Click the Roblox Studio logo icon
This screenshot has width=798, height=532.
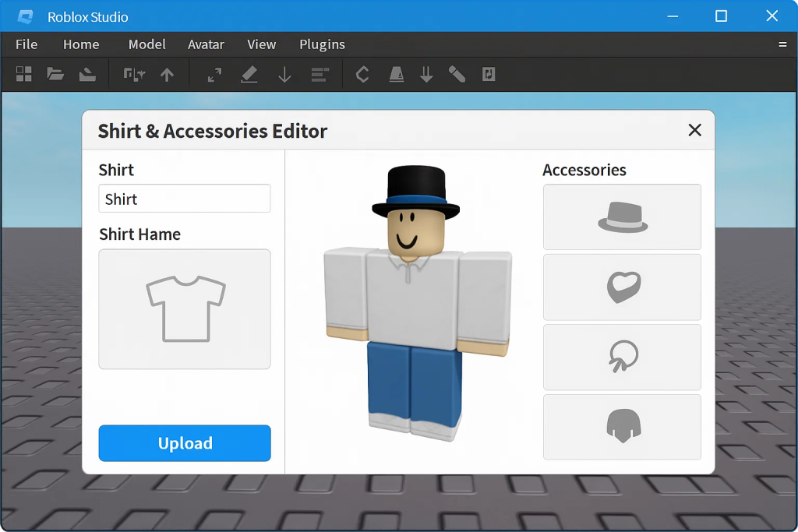[x=25, y=17]
